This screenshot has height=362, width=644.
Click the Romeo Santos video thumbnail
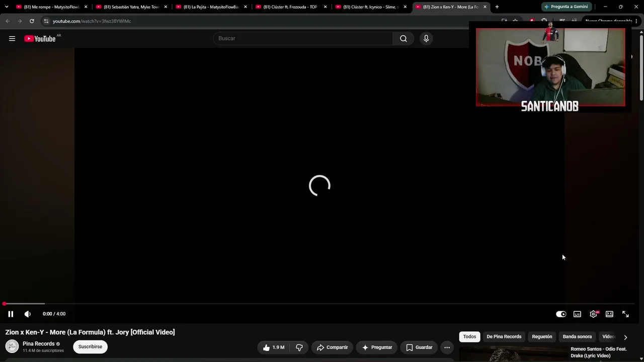pos(513,354)
